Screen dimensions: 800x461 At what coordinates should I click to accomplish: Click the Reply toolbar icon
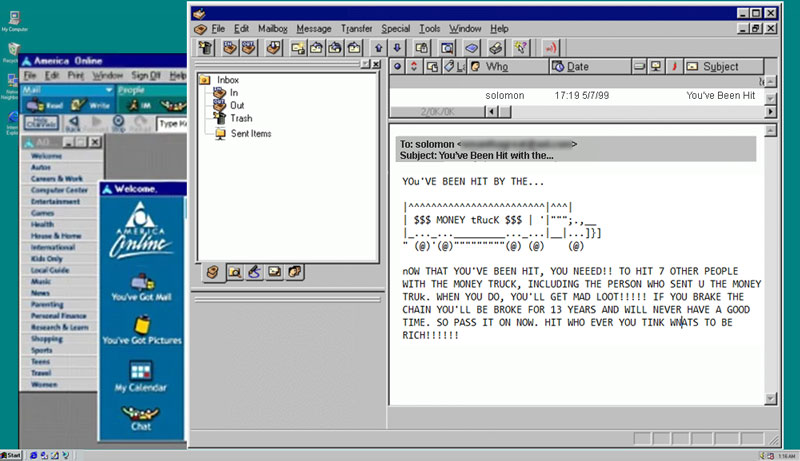(x=316, y=48)
